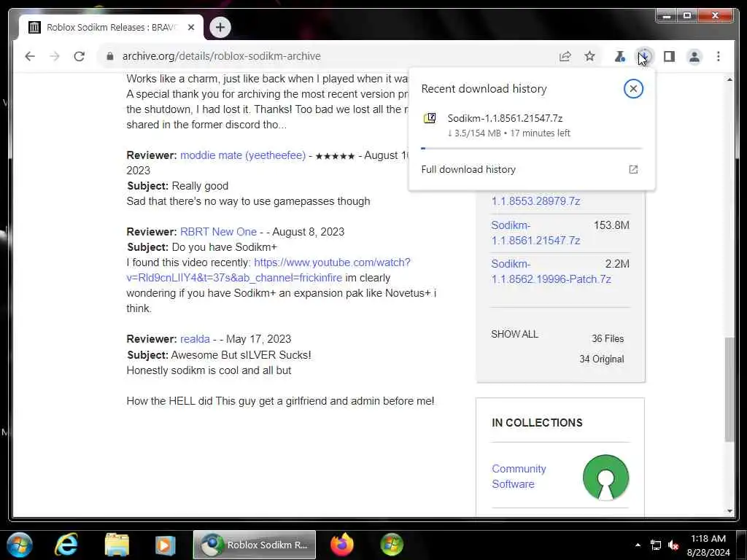The height and width of the screenshot is (560, 747).
Task: Click the download progress bar
Action: 531,149
